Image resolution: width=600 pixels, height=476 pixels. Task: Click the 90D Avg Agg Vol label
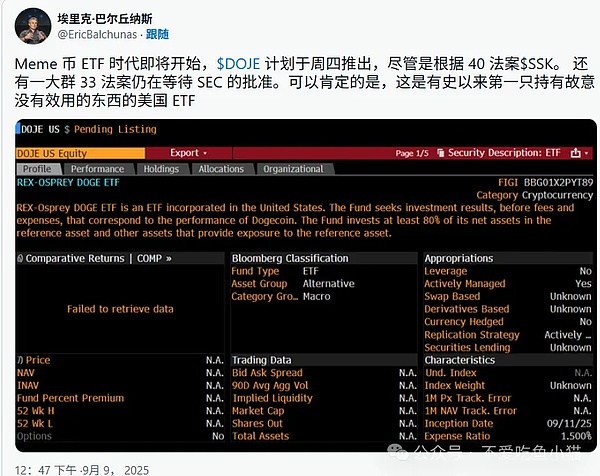tap(270, 385)
